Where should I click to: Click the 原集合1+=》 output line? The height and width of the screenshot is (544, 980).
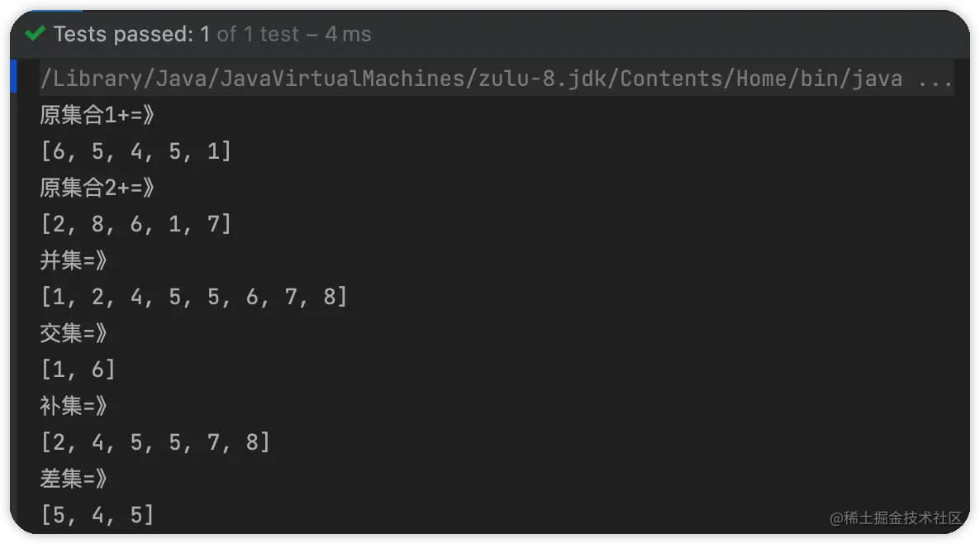pos(98,115)
